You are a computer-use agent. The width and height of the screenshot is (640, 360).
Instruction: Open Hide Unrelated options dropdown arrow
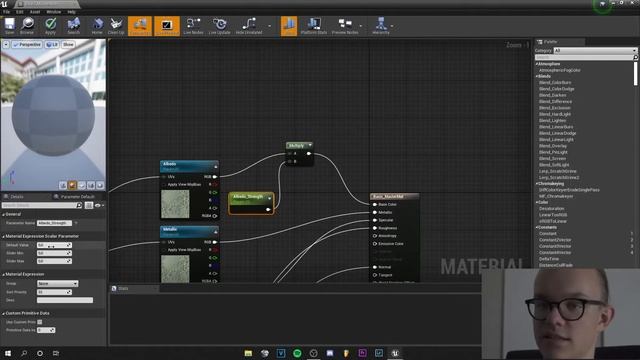click(x=269, y=26)
